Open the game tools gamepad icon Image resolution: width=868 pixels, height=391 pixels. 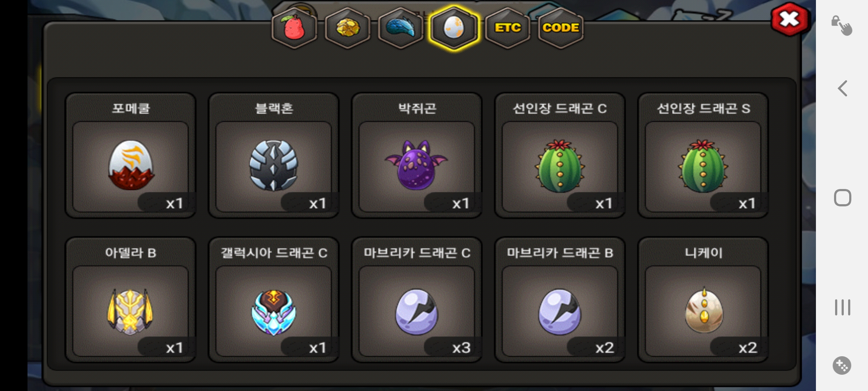coord(842,366)
